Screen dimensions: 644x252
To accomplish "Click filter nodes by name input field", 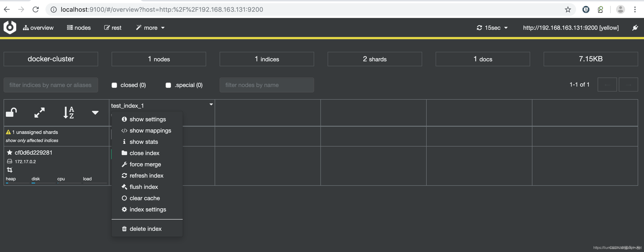I will pos(266,85).
